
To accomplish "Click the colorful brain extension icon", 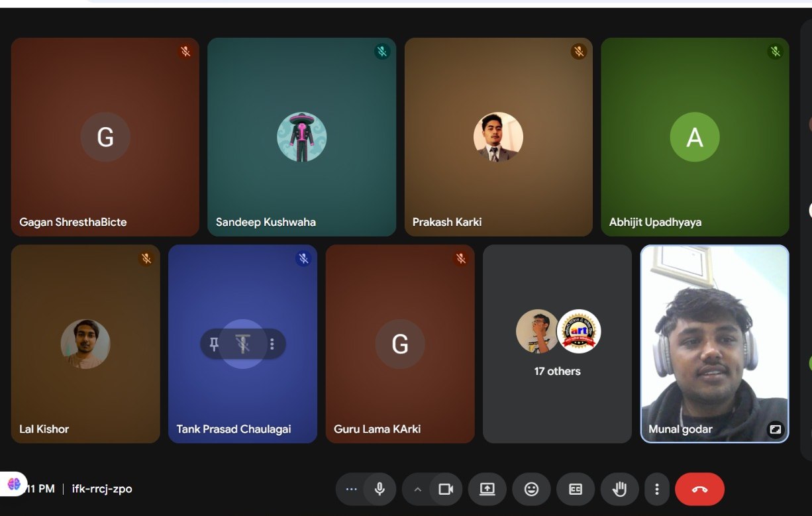I will 14,484.
